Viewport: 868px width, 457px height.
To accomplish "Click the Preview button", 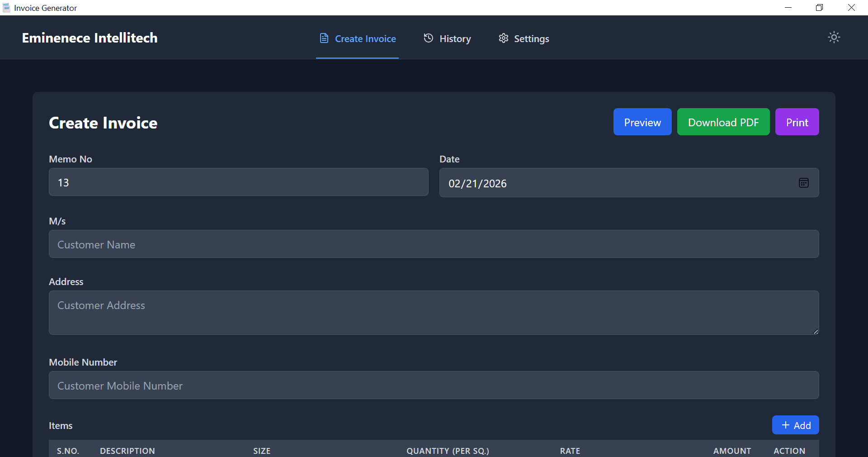I will pos(642,122).
